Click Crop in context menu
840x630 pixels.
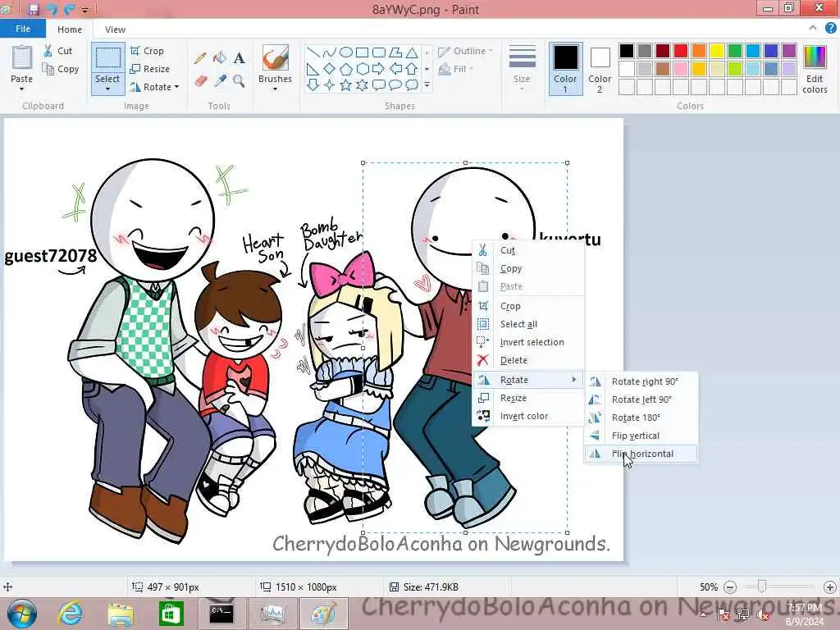click(x=528, y=306)
